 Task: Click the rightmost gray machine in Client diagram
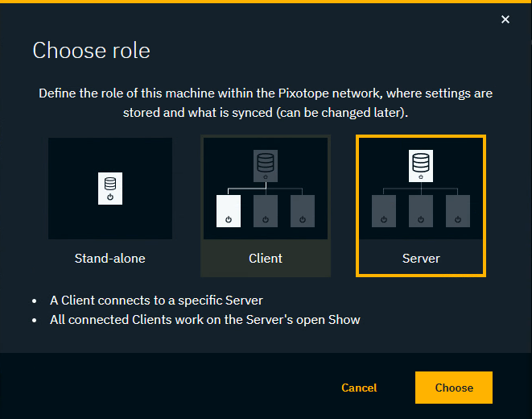pos(303,211)
